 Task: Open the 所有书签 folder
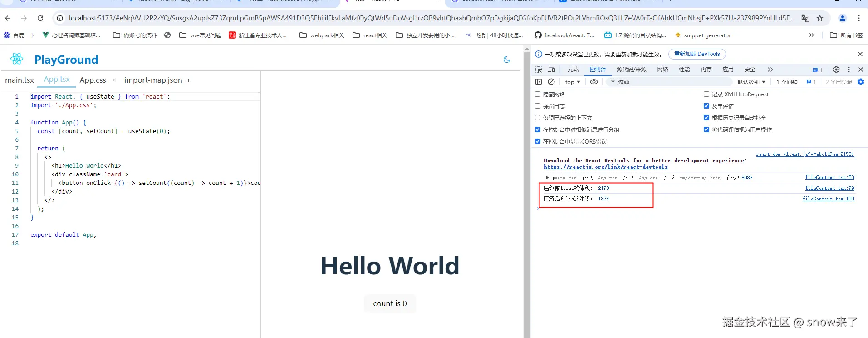coord(846,35)
